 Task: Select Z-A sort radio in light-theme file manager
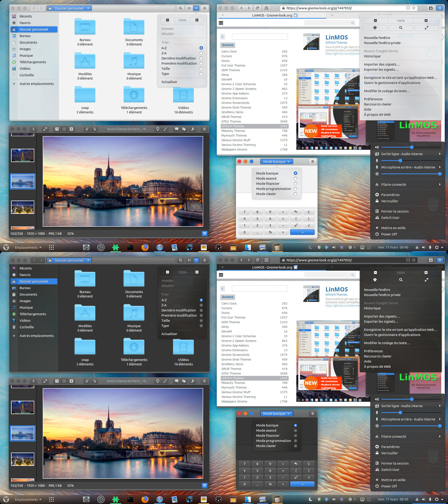point(201,53)
